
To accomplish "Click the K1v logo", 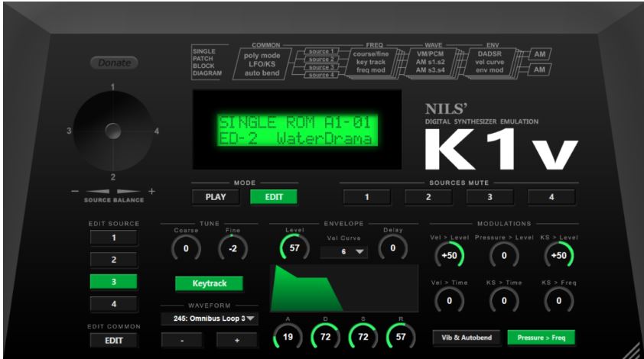I will click(502, 148).
